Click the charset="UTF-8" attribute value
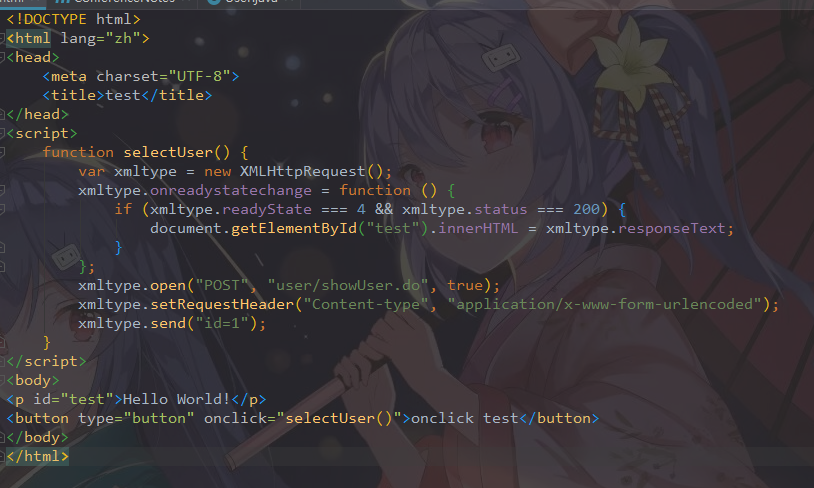 (199, 76)
